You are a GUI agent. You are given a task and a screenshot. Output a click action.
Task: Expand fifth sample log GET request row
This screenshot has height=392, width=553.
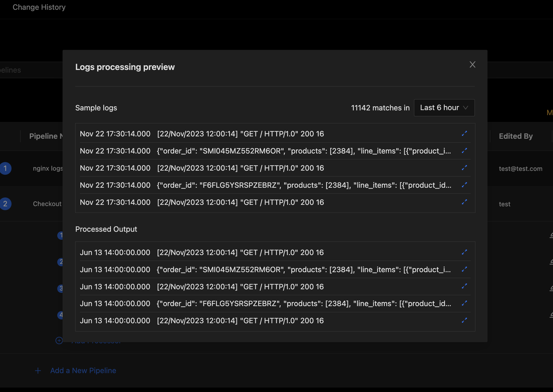tap(464, 202)
